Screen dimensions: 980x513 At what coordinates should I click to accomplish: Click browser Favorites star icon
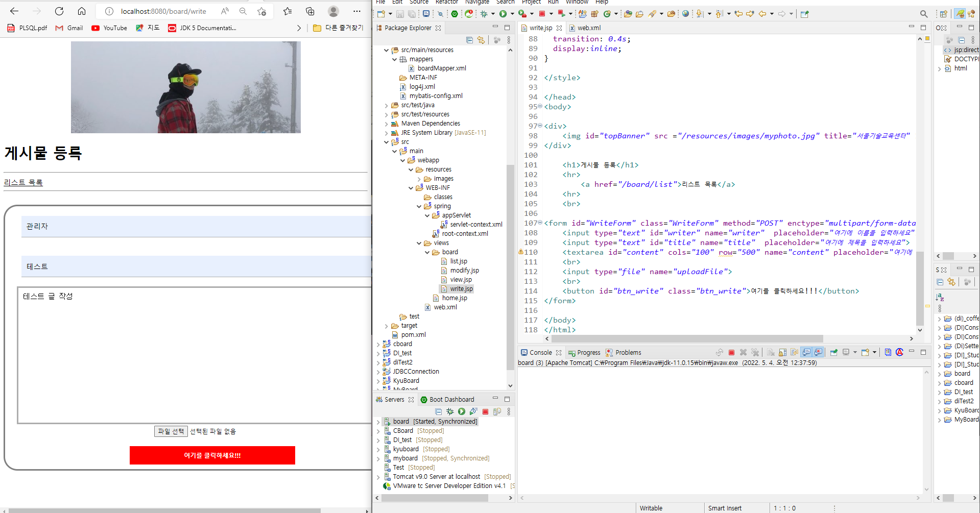(x=288, y=11)
